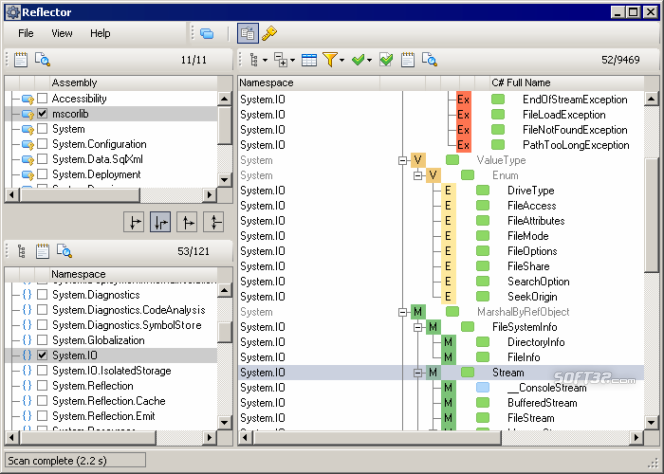664x474 pixels.
Task: Select the PathTooLongException row
Action: [x=441, y=145]
